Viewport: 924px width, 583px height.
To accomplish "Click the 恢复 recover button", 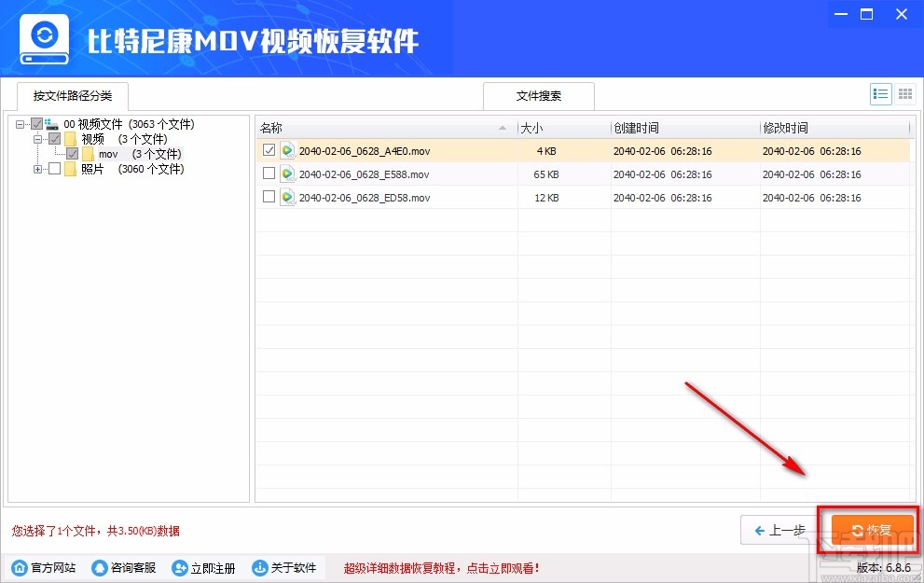I will click(868, 530).
